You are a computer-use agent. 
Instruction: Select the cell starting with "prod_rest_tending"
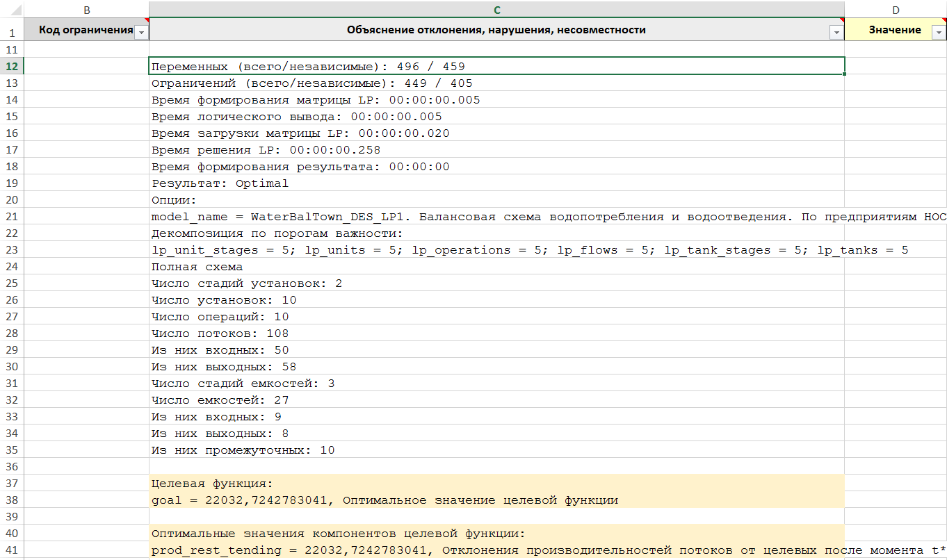point(487,550)
